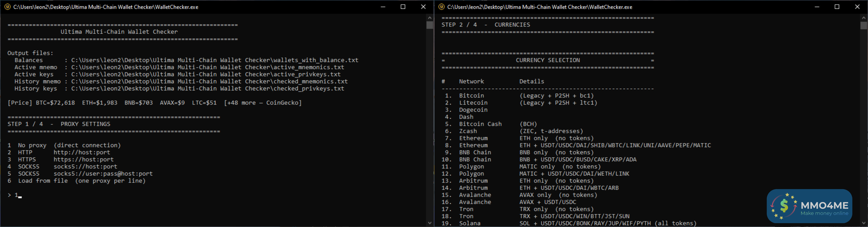Click row 10 BNB Chain with BUSD/CAKE tokens
Screen dimensions: 868x227
pyautogui.click(x=539, y=159)
